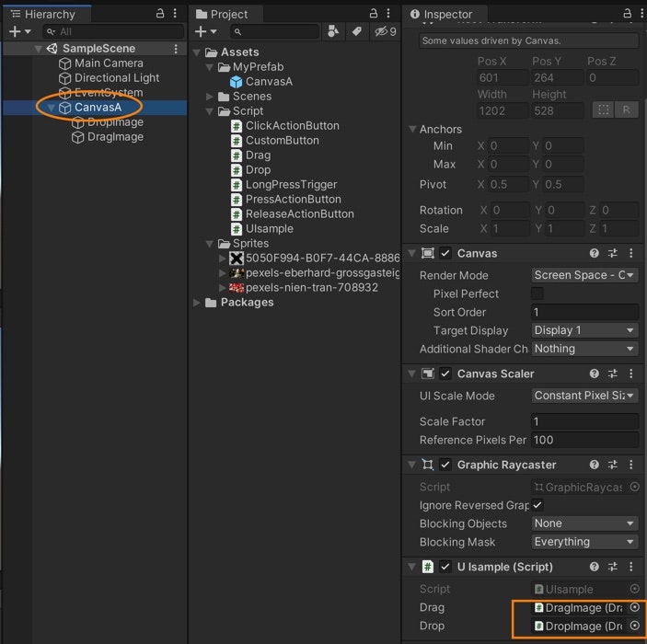Open Hierarchy panel three-dot options menu
647x644 pixels.
[x=175, y=14]
